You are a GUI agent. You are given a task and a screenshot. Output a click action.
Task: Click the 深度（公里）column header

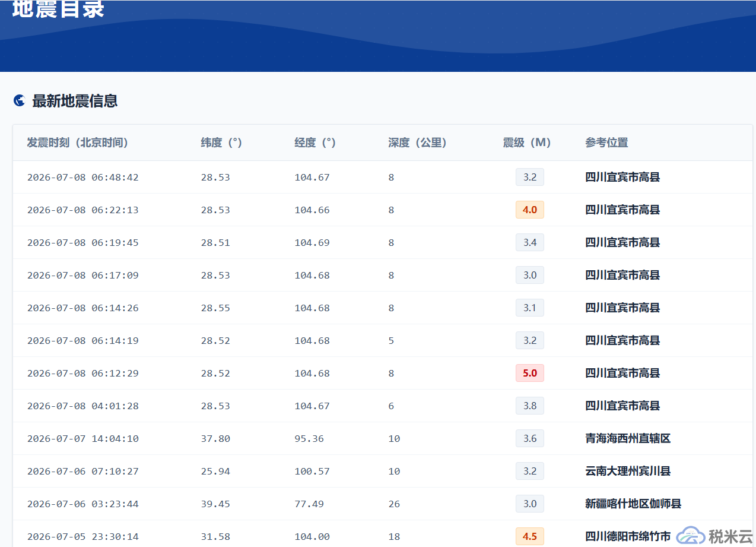[x=418, y=143]
